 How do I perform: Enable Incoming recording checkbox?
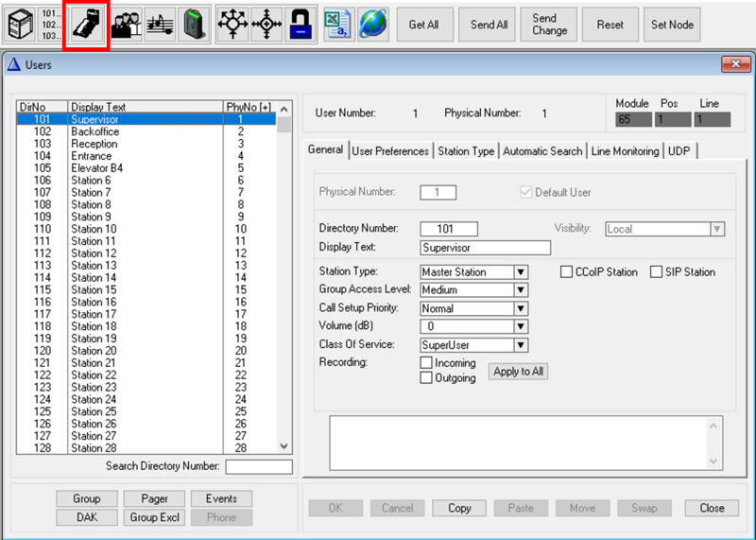pyautogui.click(x=427, y=362)
